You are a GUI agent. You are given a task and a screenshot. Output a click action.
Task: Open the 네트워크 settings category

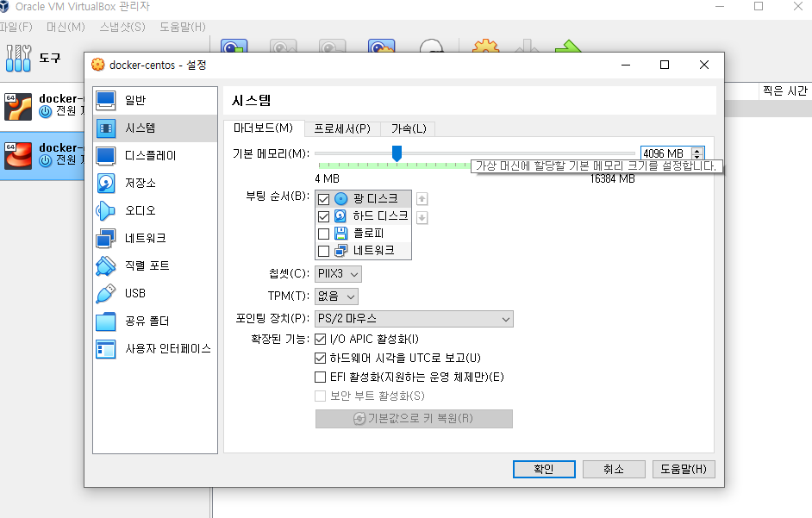coord(155,238)
